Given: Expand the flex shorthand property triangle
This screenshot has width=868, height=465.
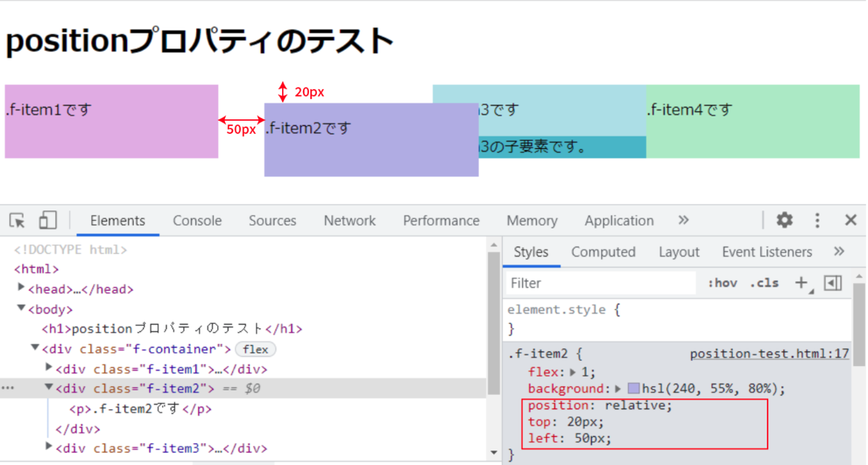Looking at the screenshot, I should click(x=573, y=372).
